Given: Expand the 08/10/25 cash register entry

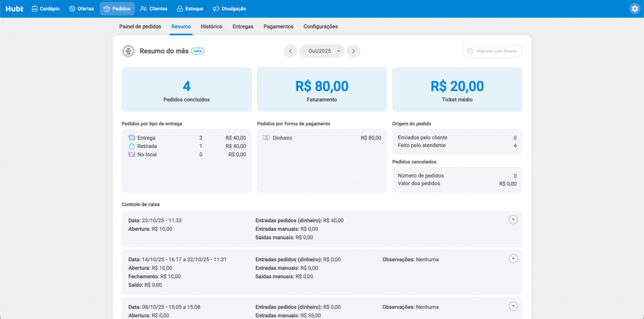Looking at the screenshot, I should pos(513,306).
